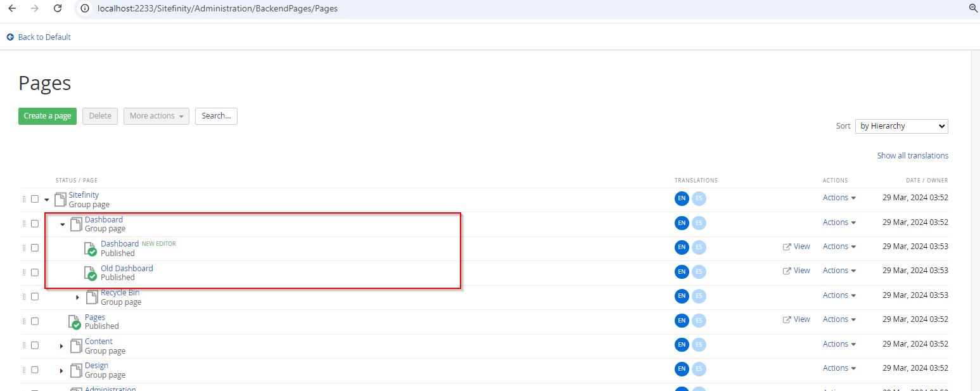Click the drag handle for Sitefinity row

(x=24, y=199)
